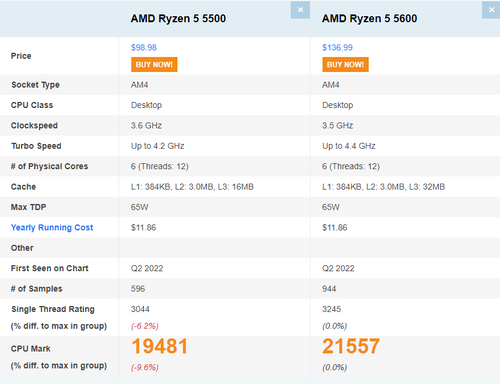This screenshot has width=500, height=384.
Task: Open Yearly Running Cost link
Action: click(x=52, y=227)
